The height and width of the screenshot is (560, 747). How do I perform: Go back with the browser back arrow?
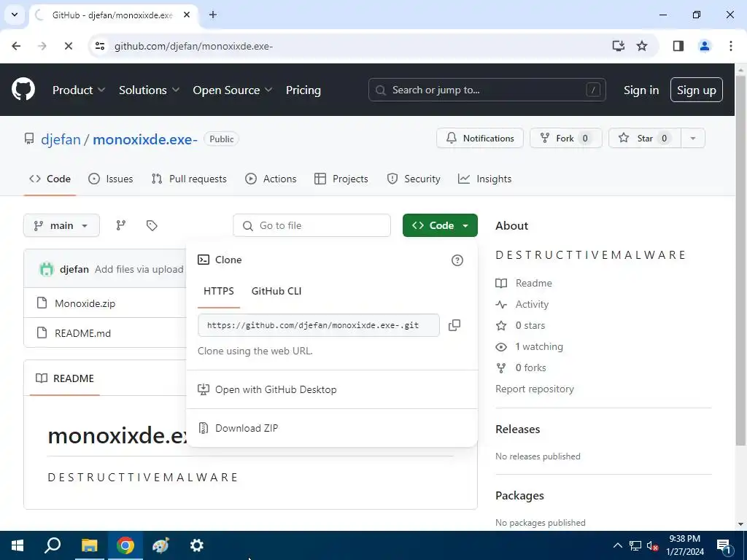pos(16,46)
